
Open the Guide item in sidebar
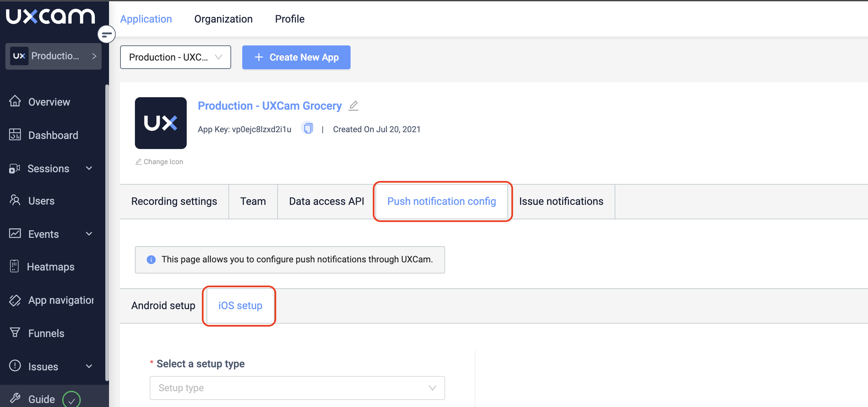[x=41, y=399]
